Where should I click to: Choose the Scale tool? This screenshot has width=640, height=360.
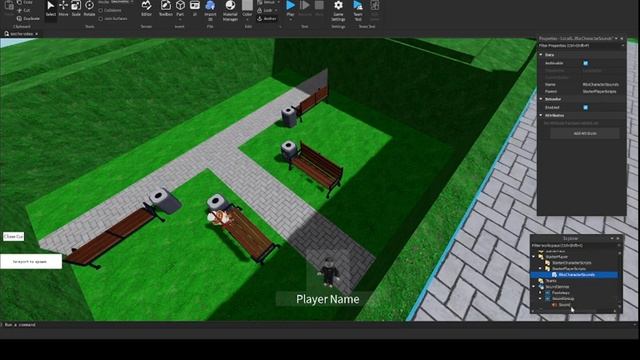coord(76,9)
